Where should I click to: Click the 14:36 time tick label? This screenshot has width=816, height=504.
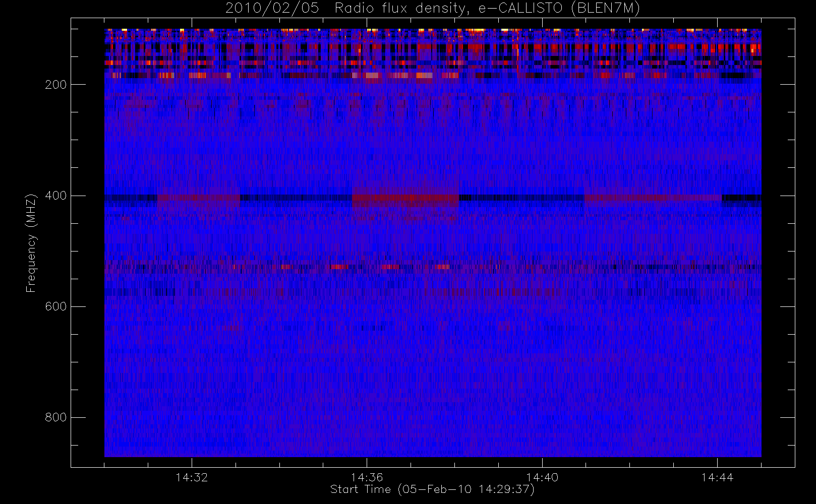[367, 477]
